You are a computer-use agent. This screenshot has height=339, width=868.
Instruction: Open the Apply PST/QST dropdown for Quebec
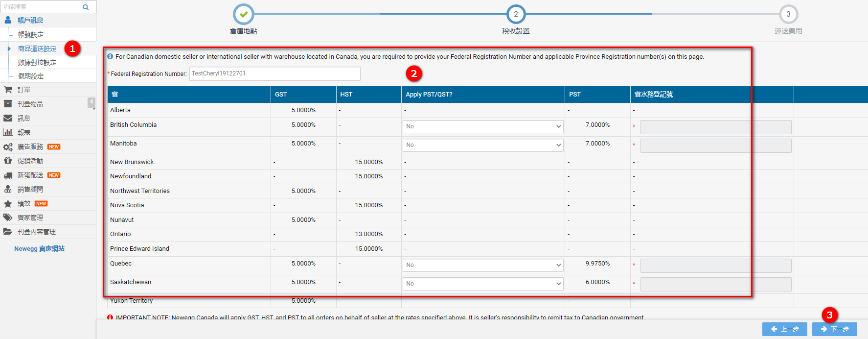483,266
